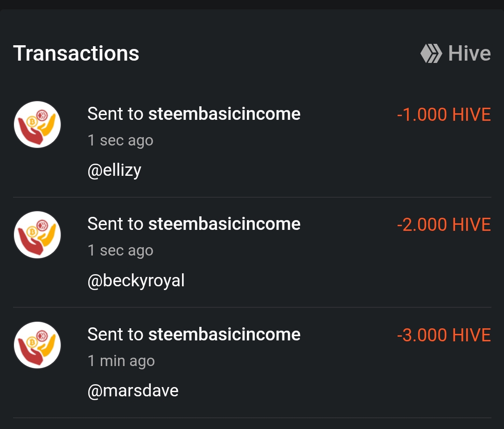Click the "1 min ago" timestamp
Viewport: 504px width, 429px height.
click(121, 361)
